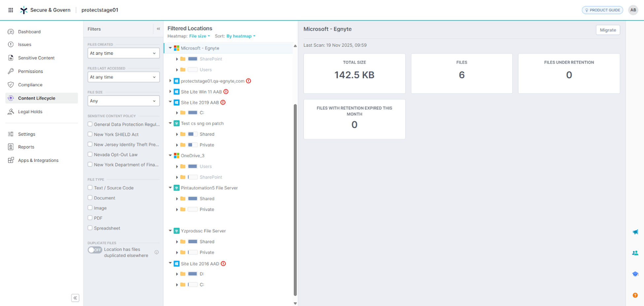The image size is (644, 306).
Task: Enable the General Data Protection Regulation policy
Action: (90, 124)
